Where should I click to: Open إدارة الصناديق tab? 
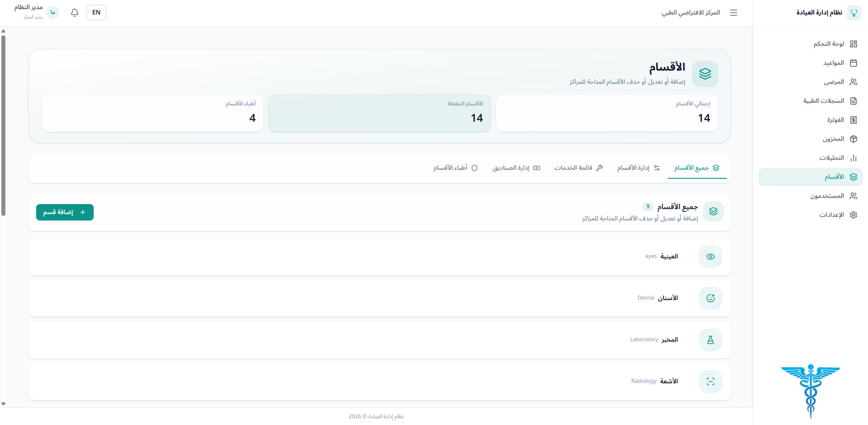(516, 168)
